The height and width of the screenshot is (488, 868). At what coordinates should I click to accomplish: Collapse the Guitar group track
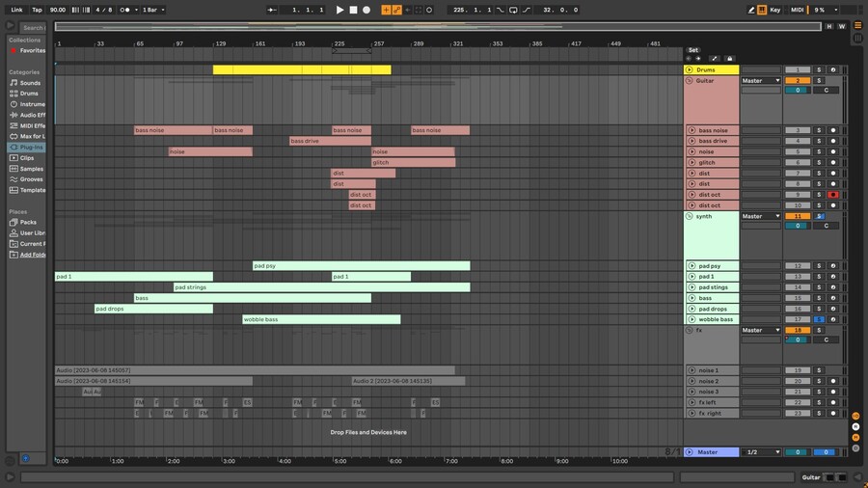coord(690,81)
